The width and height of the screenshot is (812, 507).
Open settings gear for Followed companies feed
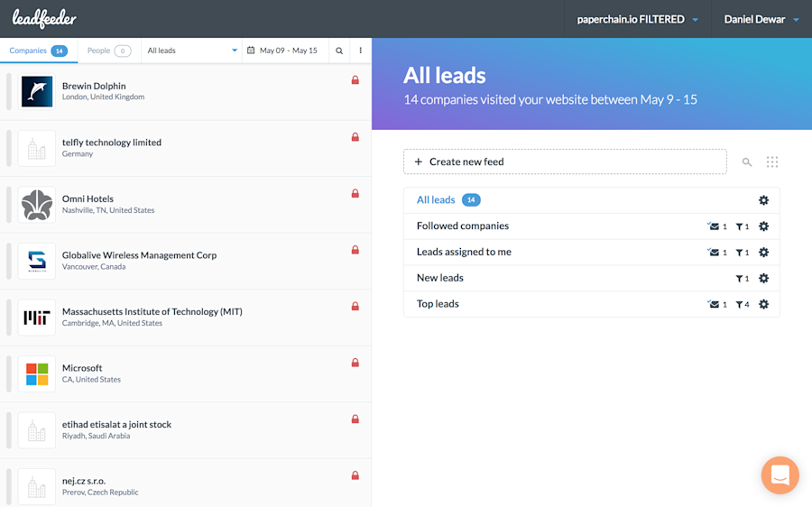(764, 226)
